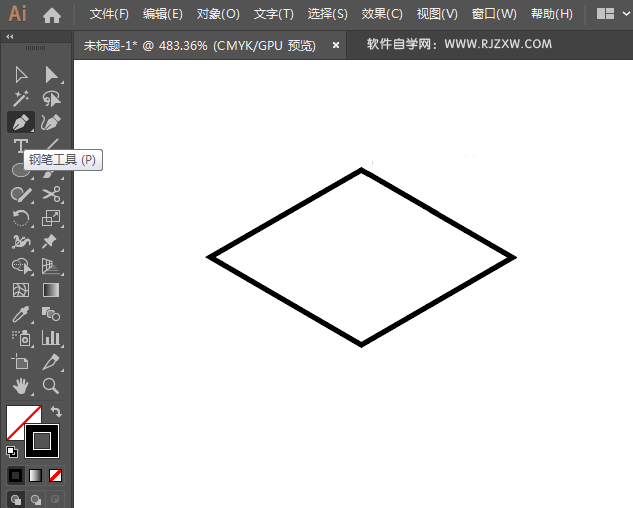
Task: Set paint to None
Action: (x=55, y=476)
